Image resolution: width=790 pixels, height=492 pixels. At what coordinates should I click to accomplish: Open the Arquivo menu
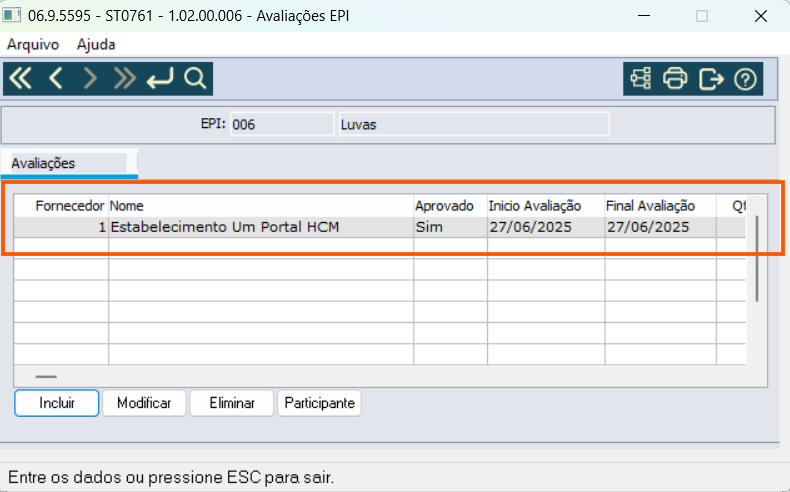tap(33, 44)
